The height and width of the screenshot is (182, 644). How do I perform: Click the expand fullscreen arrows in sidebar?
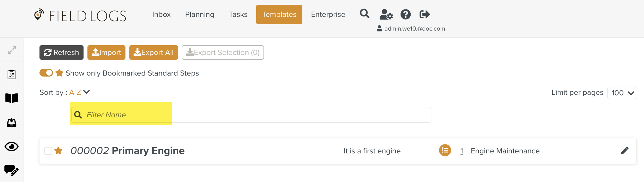(12, 50)
